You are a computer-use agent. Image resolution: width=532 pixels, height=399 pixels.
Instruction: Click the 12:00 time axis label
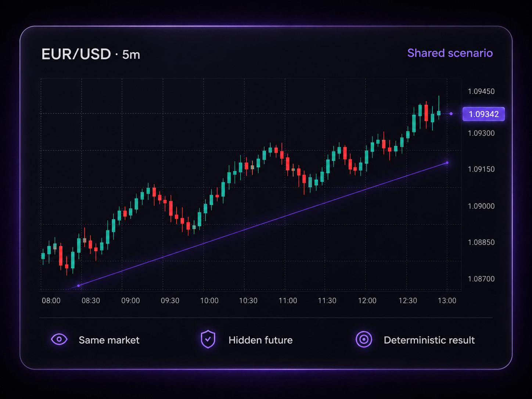tap(367, 301)
